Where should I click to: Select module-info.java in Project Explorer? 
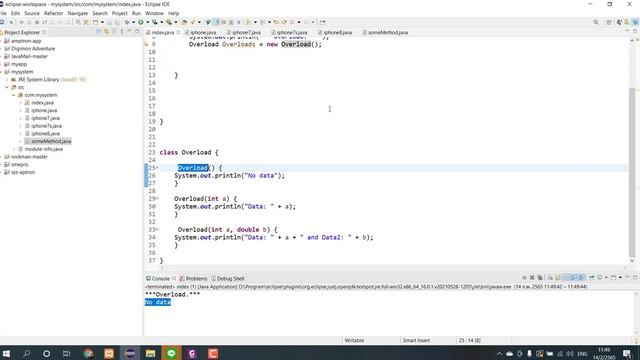pos(43,149)
